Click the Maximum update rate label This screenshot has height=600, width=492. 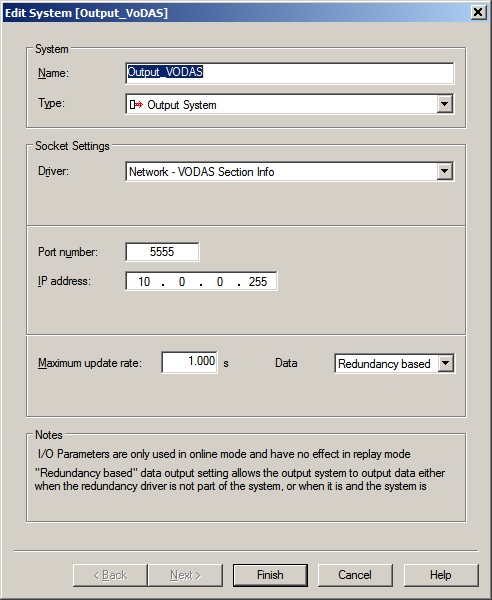click(x=90, y=363)
